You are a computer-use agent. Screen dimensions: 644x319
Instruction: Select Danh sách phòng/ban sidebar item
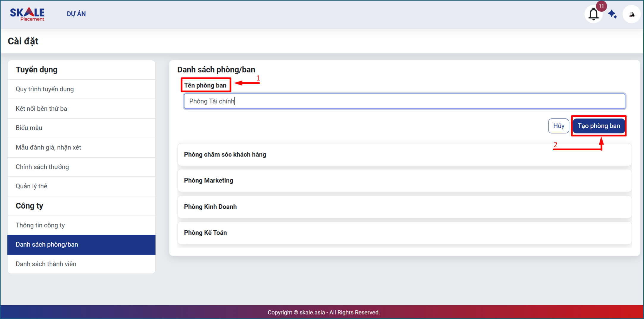[47, 245]
